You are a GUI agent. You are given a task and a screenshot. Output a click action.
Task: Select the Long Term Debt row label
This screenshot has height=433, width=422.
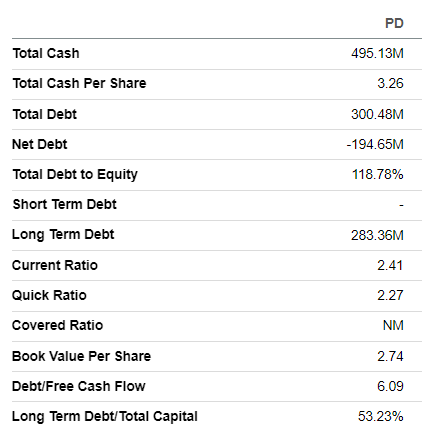(63, 234)
